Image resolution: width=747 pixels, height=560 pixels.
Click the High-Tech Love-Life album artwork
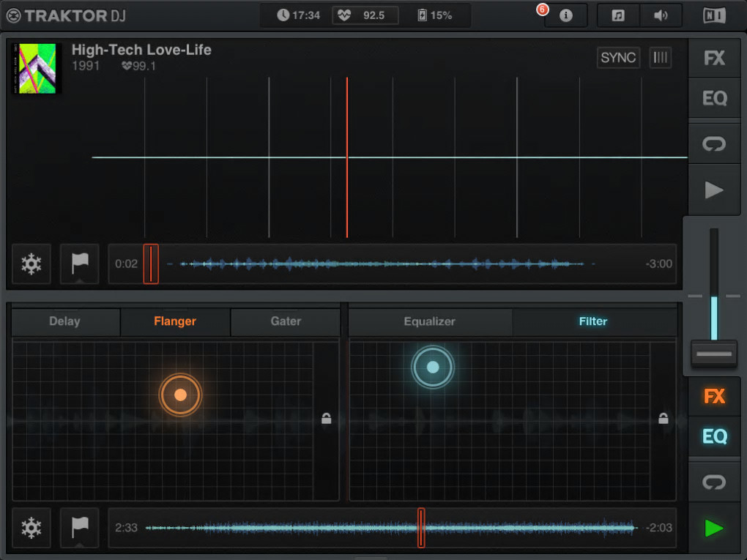(36, 69)
